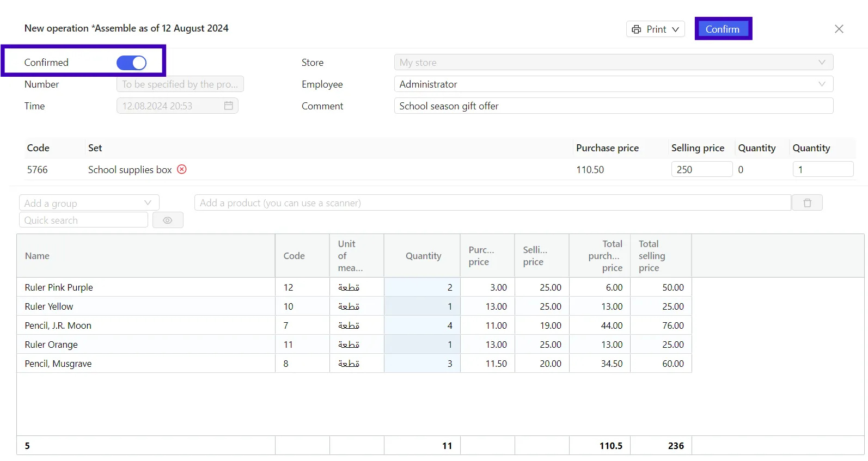Click the Code column header in product grid
The width and height of the screenshot is (868, 461).
(x=302, y=256)
